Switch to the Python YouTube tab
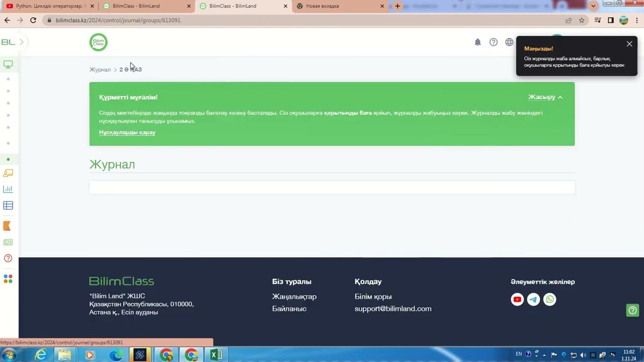The height and width of the screenshot is (362, 644). (x=48, y=6)
